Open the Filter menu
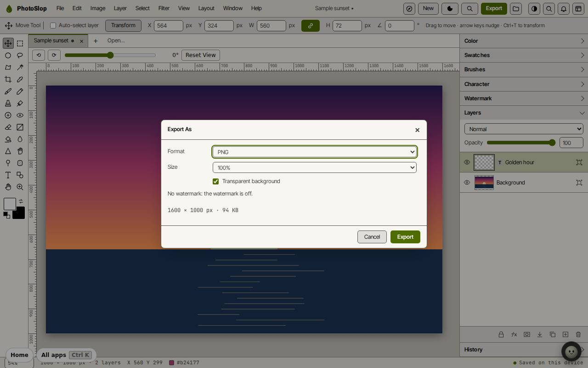The image size is (588, 368). (x=164, y=8)
